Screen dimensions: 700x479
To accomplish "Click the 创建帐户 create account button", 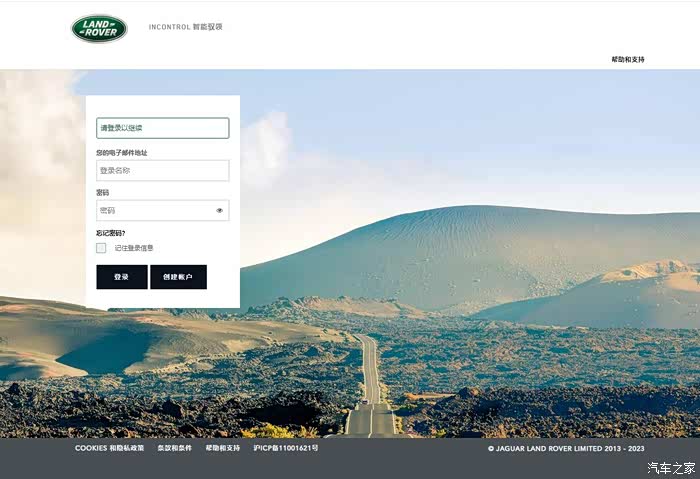I will pos(179,277).
